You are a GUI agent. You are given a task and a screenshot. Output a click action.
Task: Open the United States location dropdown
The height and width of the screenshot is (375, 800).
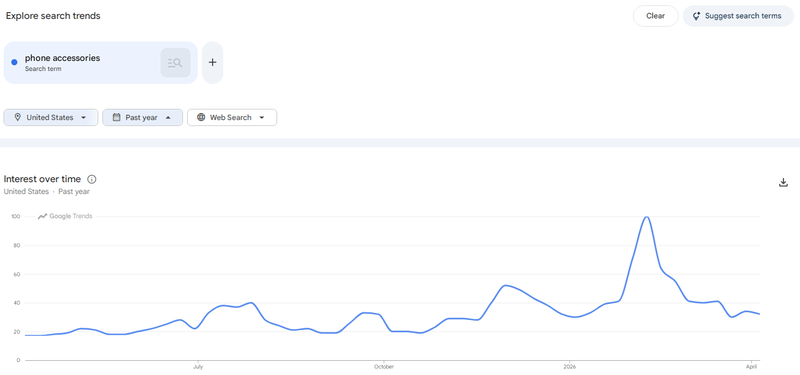point(51,117)
